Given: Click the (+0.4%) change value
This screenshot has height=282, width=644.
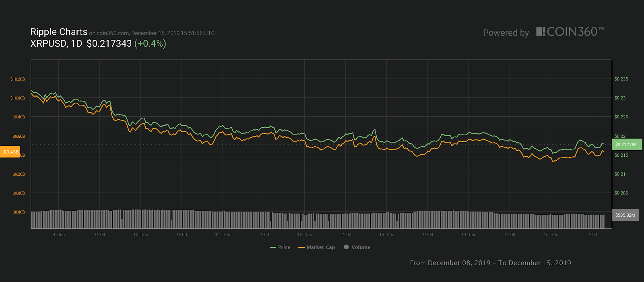Looking at the screenshot, I should pos(150,44).
